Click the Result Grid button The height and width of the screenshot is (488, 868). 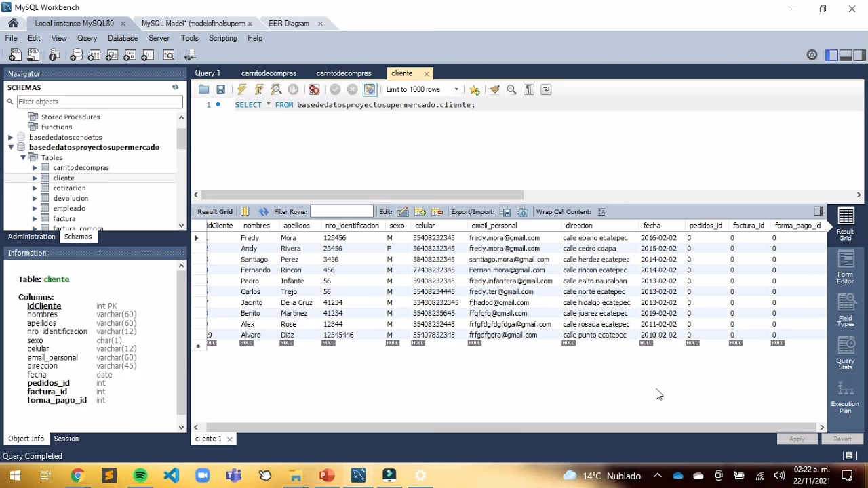coord(846,224)
